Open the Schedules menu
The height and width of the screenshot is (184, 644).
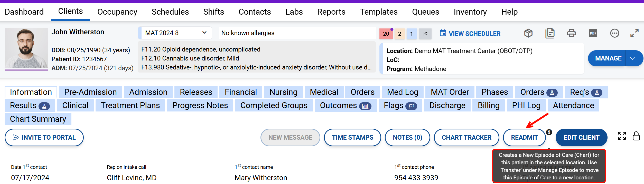tap(170, 12)
